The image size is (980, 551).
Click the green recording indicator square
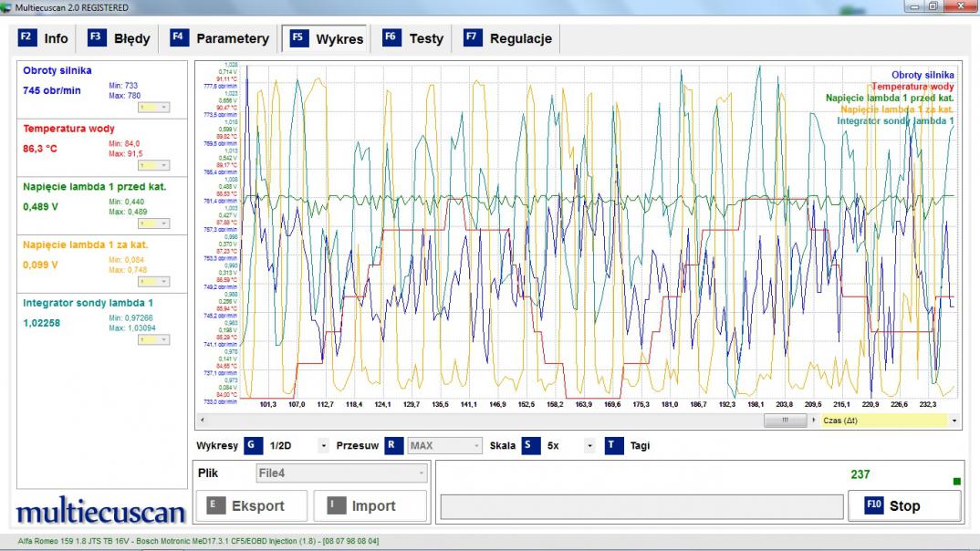click(x=956, y=481)
